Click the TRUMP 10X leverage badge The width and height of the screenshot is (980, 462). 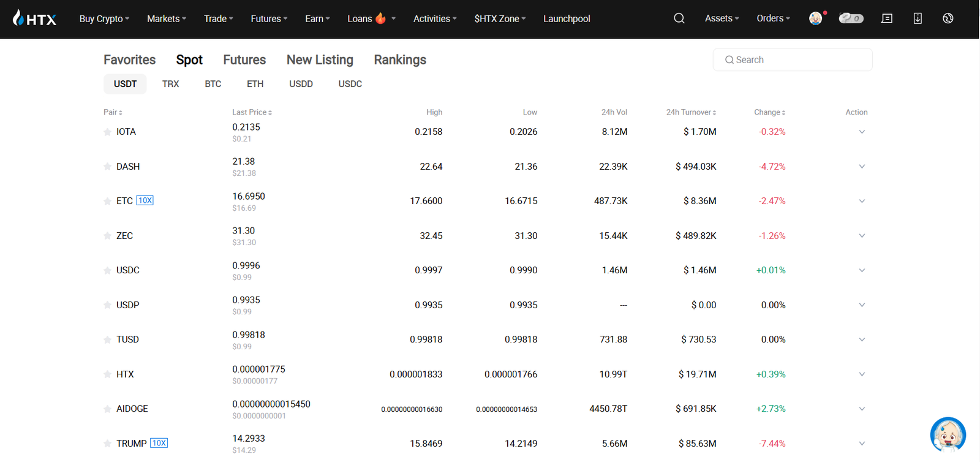pos(159,443)
